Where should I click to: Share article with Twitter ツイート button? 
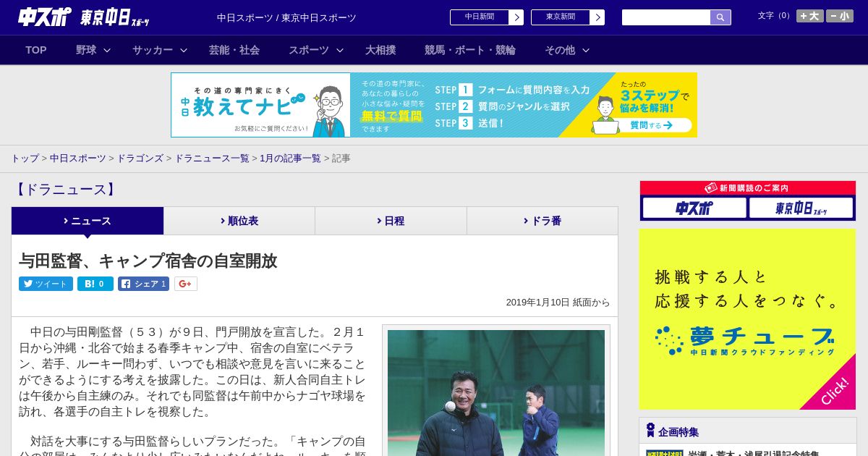pyautogui.click(x=46, y=284)
